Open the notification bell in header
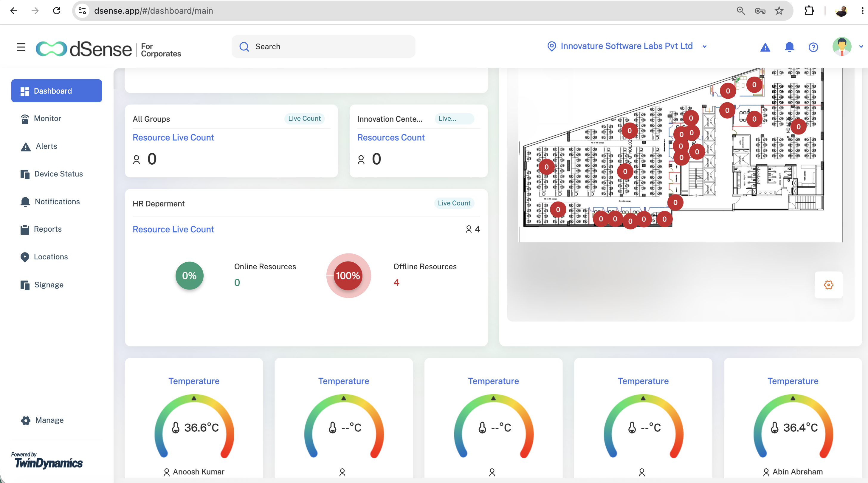Screen dimensions: 868x483 (x=790, y=47)
